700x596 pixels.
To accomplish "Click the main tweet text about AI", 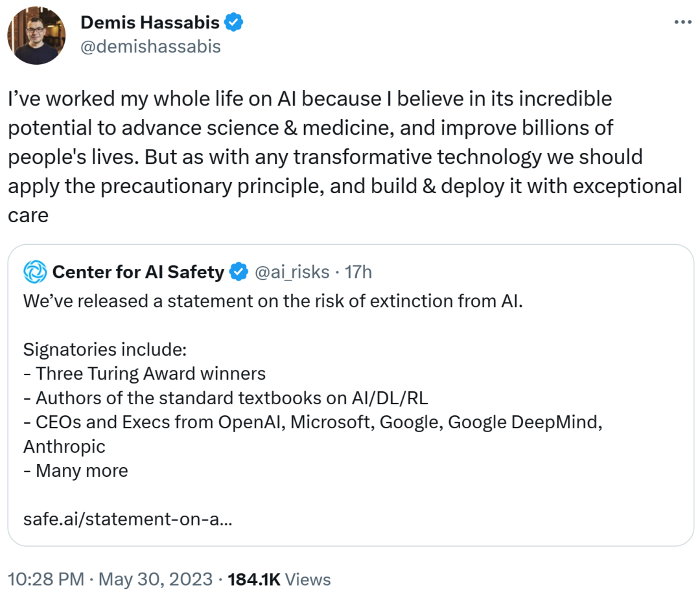I will 345,157.
